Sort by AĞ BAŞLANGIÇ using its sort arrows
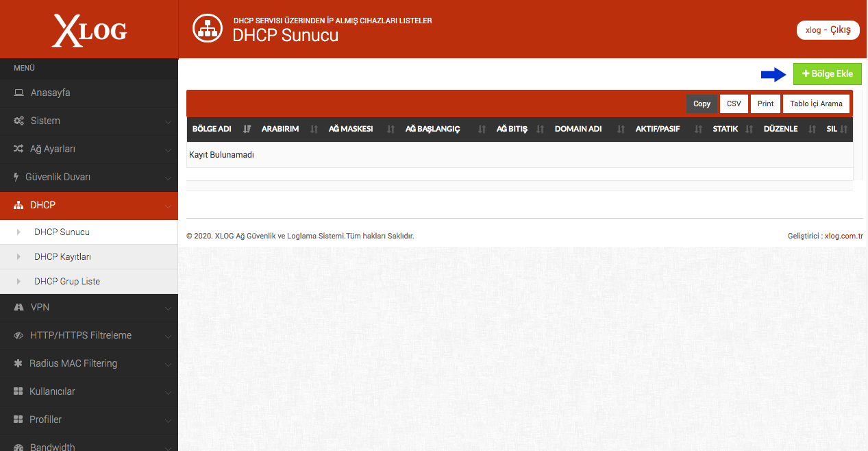868x451 pixels. point(482,129)
